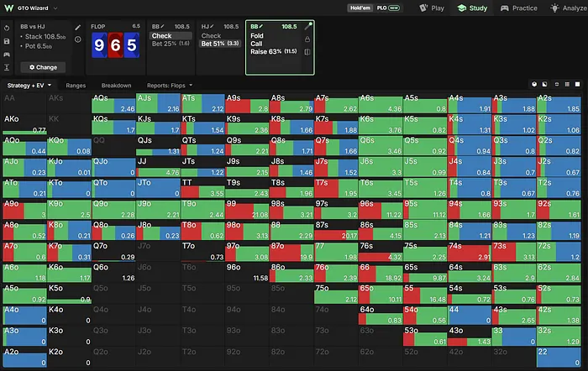Select the AQs hand cell

pyautogui.click(x=113, y=103)
